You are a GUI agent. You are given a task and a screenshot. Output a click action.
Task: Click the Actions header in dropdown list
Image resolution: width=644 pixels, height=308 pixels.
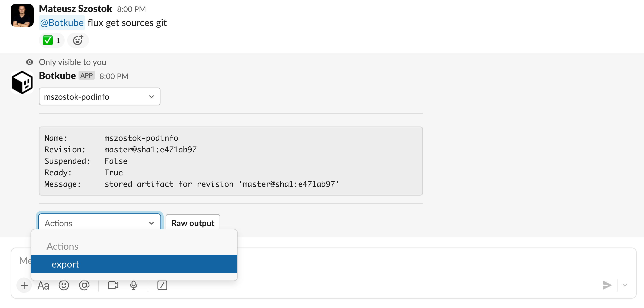pos(62,247)
